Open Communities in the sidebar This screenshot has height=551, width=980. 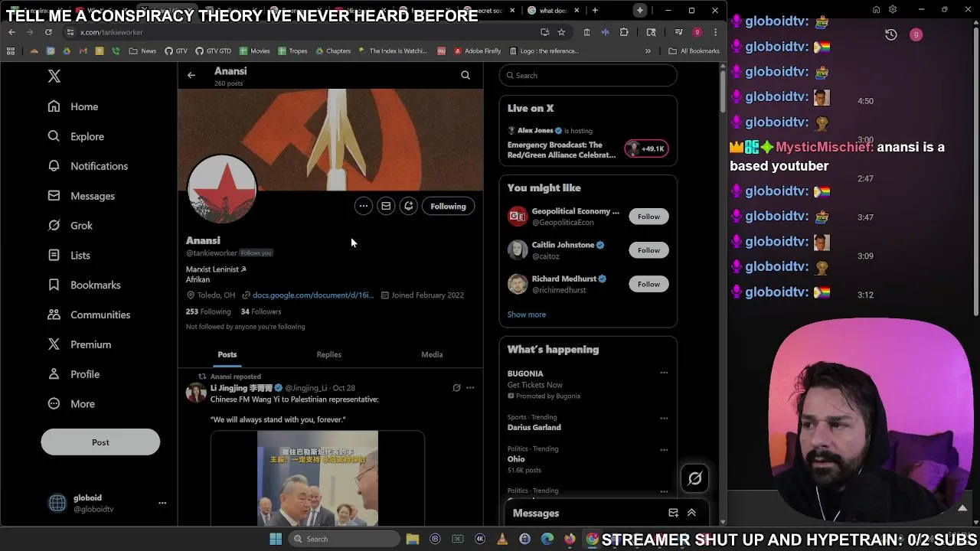(89, 315)
